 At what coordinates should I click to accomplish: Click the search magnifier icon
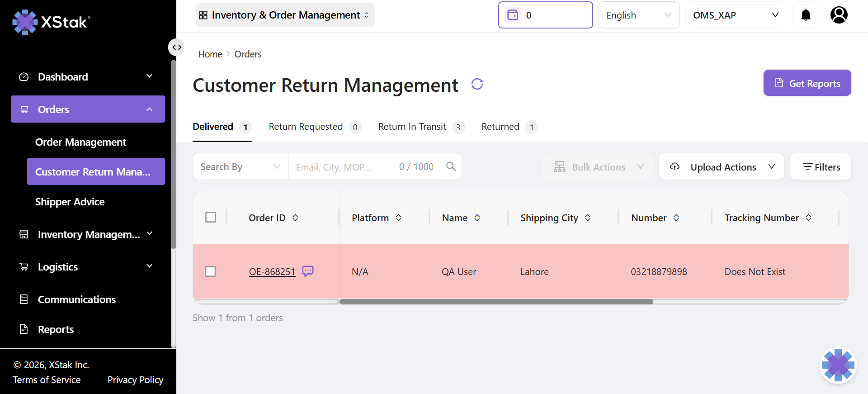click(451, 166)
